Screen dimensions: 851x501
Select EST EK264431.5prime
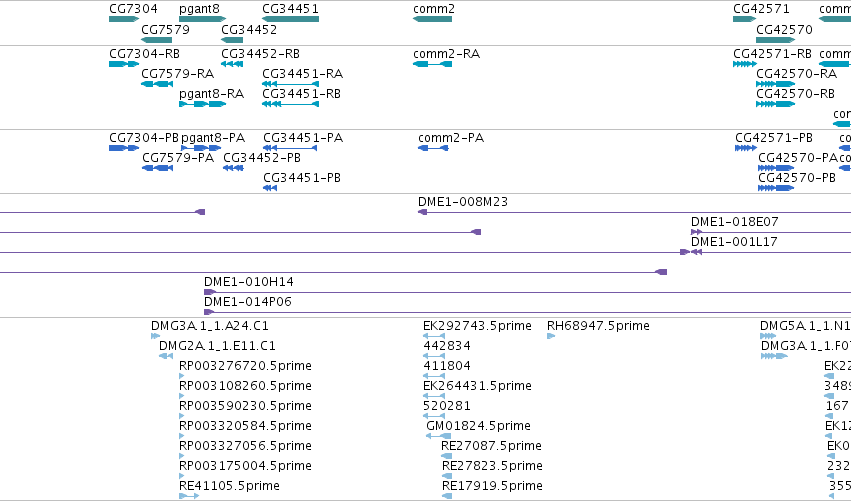coord(477,386)
